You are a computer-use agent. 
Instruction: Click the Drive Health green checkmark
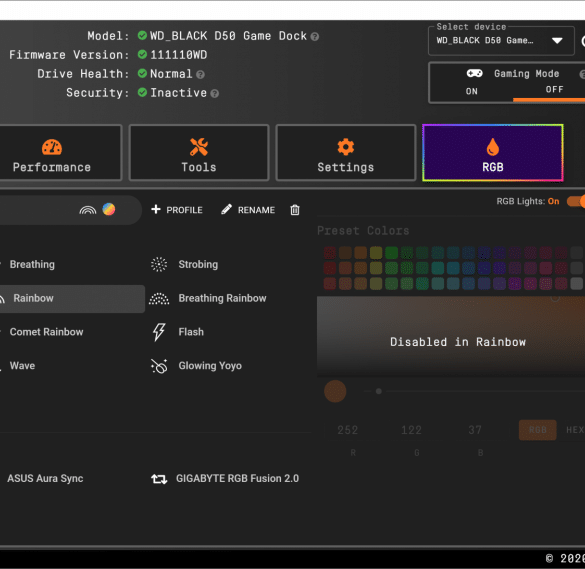coord(142,73)
